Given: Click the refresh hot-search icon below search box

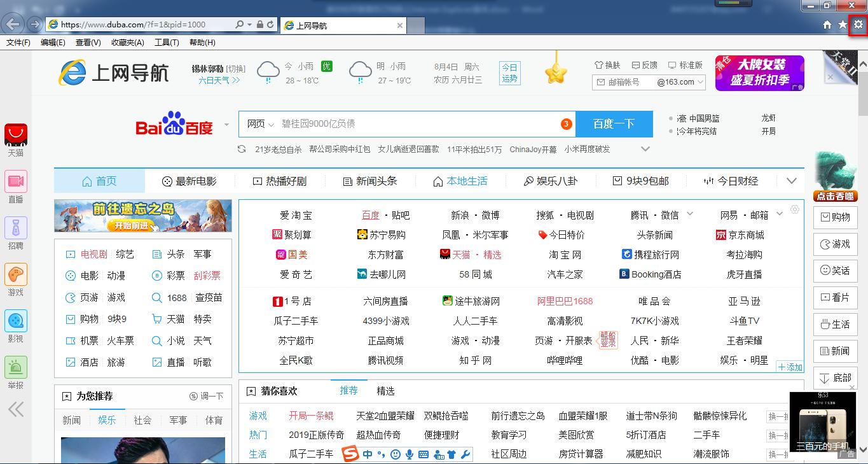Looking at the screenshot, I should 242,149.
